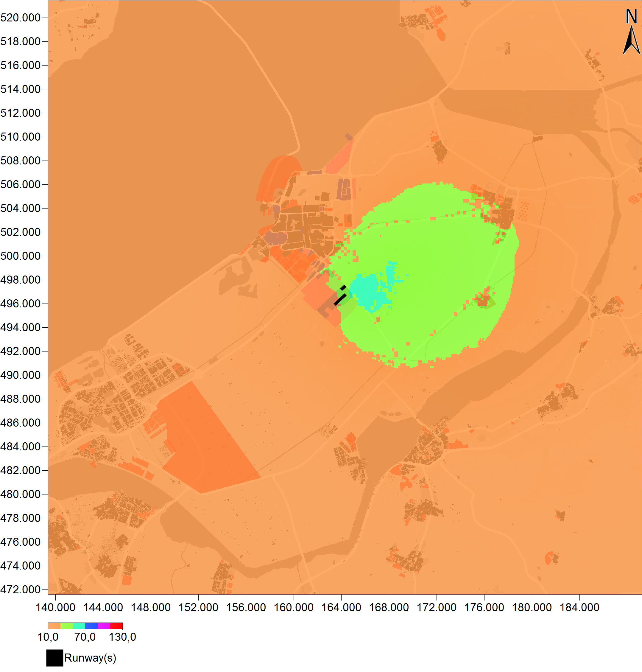The image size is (642, 672).
Task: Click the 490.000 y-axis label
Action: [21, 375]
